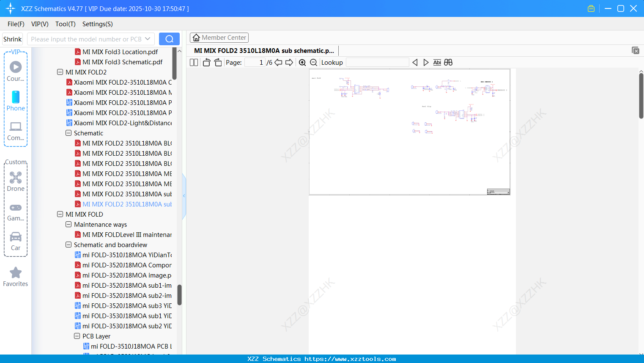The image size is (644, 363).
Task: Open mi FOLD-3530J18MOA sub1 YiD file
Action: coord(127,316)
